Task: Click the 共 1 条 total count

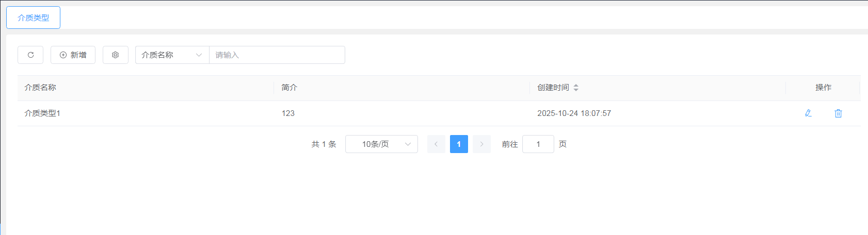Action: [x=324, y=144]
